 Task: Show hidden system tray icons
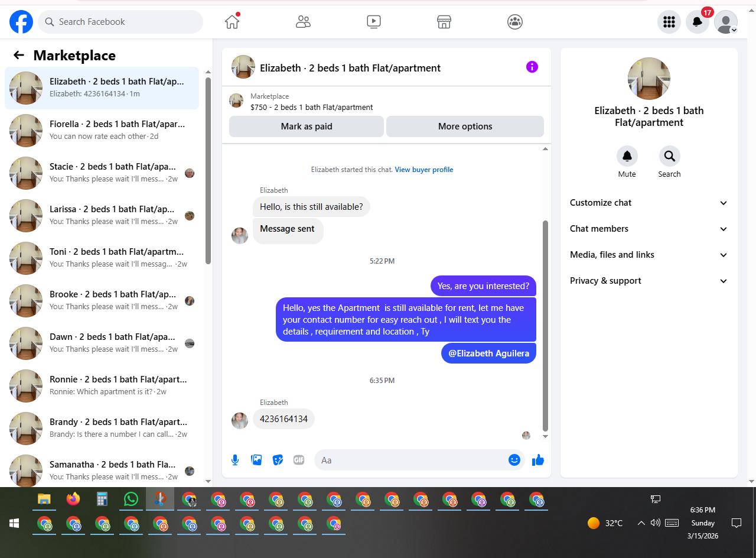[x=641, y=523]
